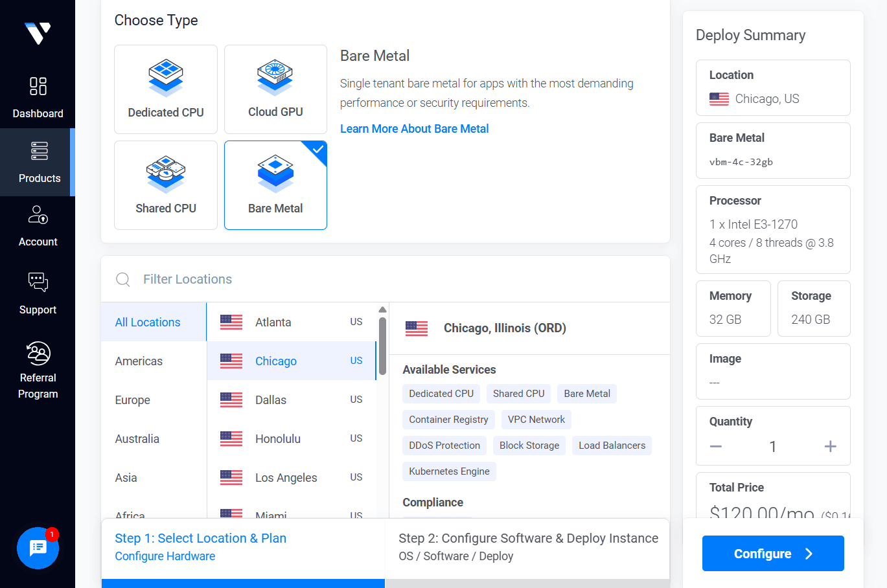Viewport: 887px width, 588px height.
Task: Click the scroll-up arrow of locations list
Action: pyautogui.click(x=382, y=310)
